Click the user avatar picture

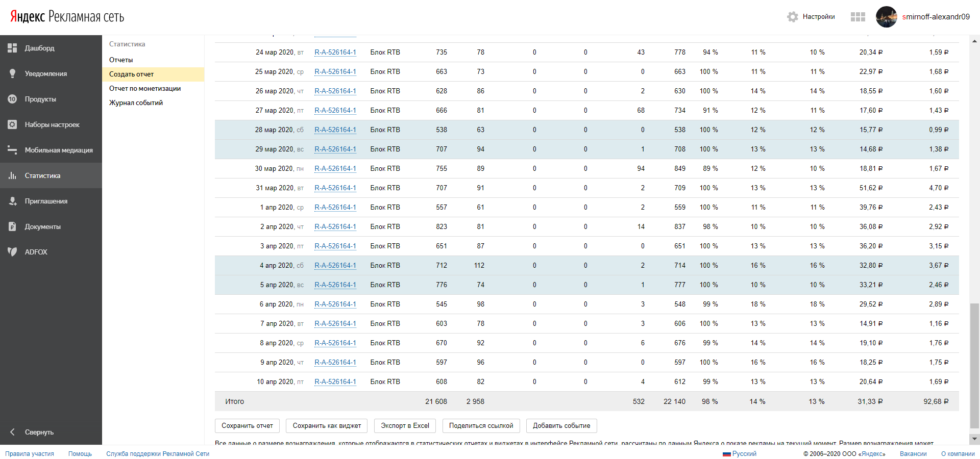pyautogui.click(x=886, y=17)
